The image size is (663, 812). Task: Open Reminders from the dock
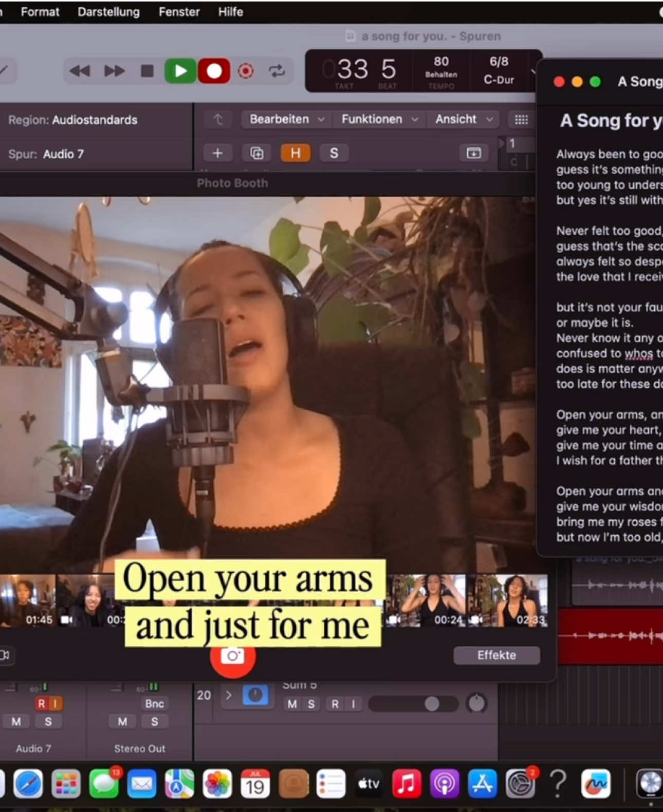[x=331, y=784]
